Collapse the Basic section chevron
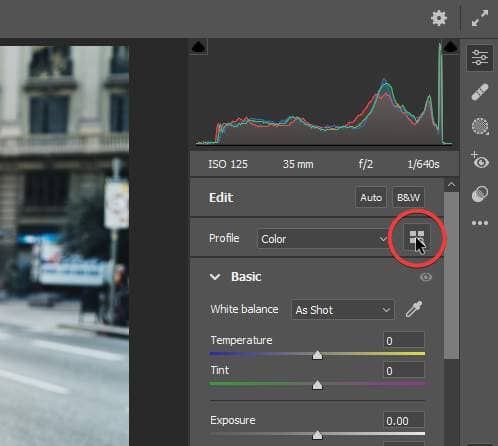498x446 pixels. point(215,277)
